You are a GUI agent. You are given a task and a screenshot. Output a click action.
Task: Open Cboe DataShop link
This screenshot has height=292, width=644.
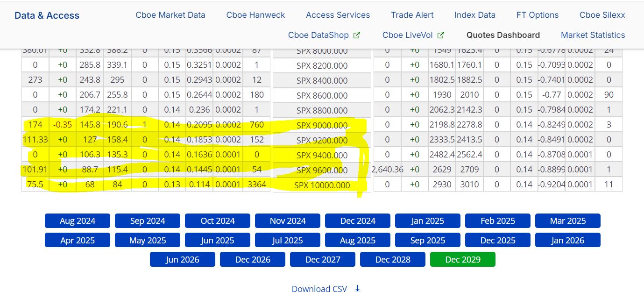318,35
